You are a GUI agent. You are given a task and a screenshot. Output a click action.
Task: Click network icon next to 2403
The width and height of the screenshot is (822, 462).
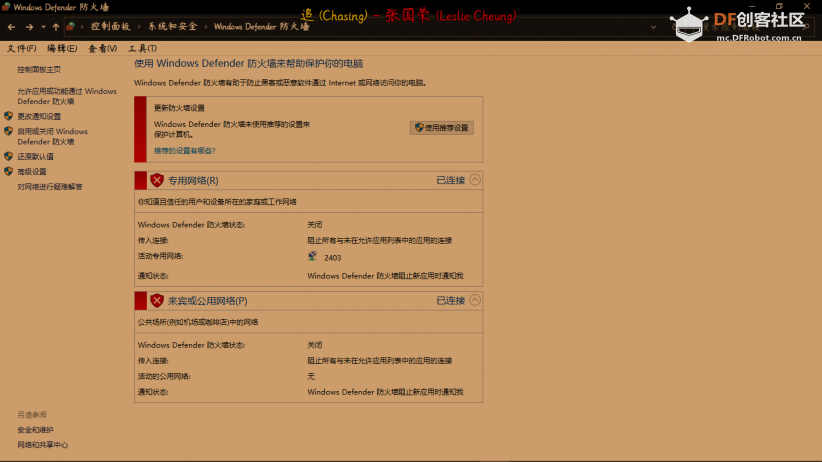[x=312, y=256]
